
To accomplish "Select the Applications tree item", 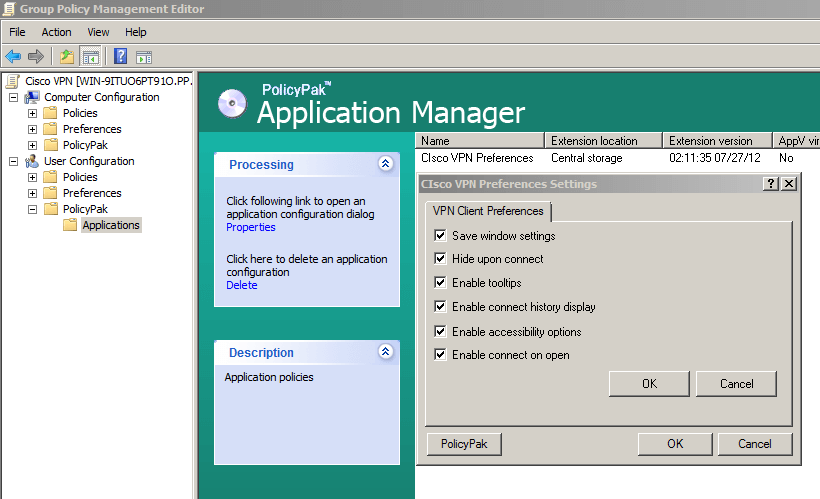I will 111,225.
